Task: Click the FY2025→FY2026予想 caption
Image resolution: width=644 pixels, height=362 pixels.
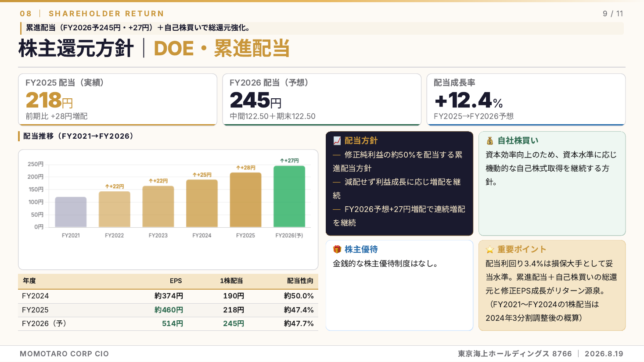Action: [x=474, y=116]
